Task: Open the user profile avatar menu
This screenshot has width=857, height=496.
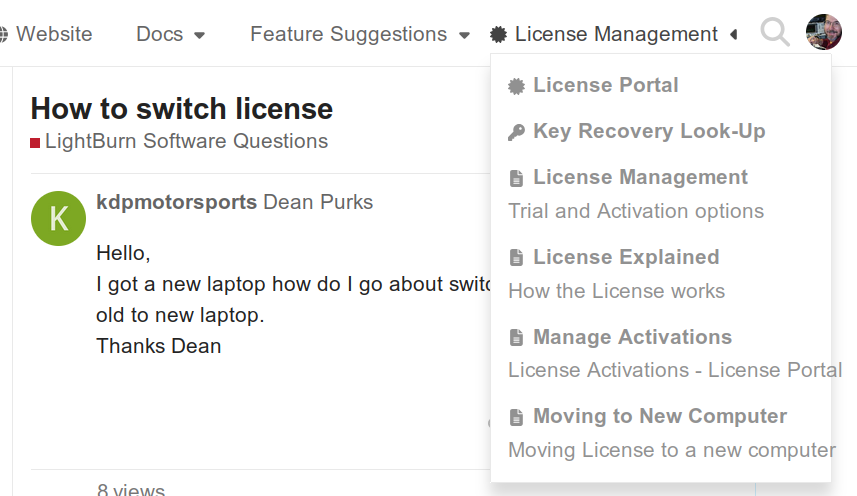Action: [824, 32]
